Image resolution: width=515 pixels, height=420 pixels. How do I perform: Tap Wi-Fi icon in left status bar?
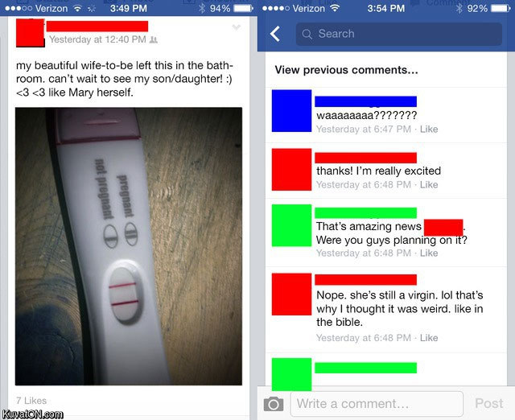point(77,8)
